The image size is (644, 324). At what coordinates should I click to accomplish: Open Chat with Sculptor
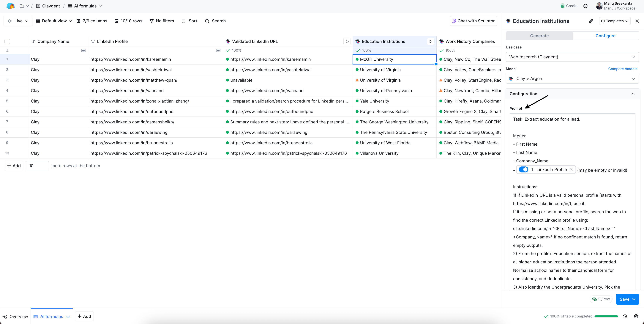[x=473, y=21]
